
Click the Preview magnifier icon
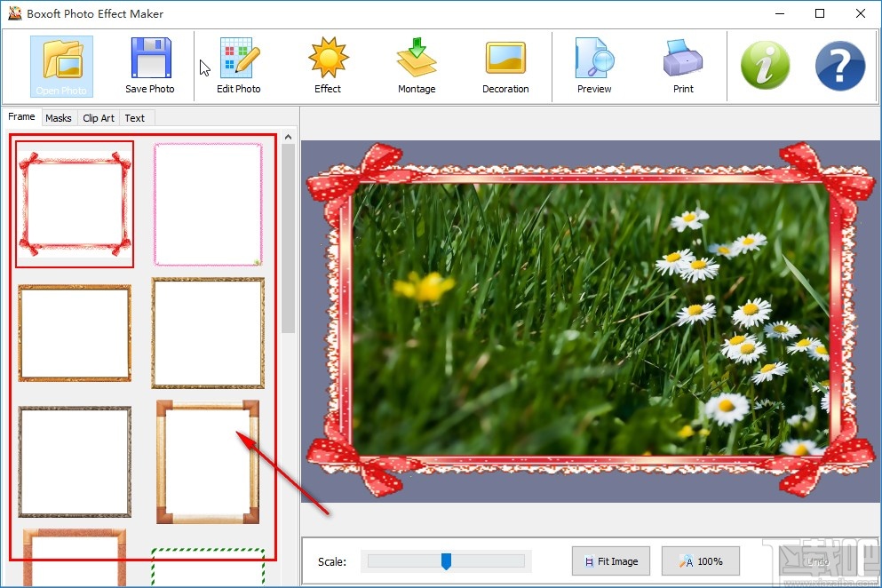coord(594,58)
